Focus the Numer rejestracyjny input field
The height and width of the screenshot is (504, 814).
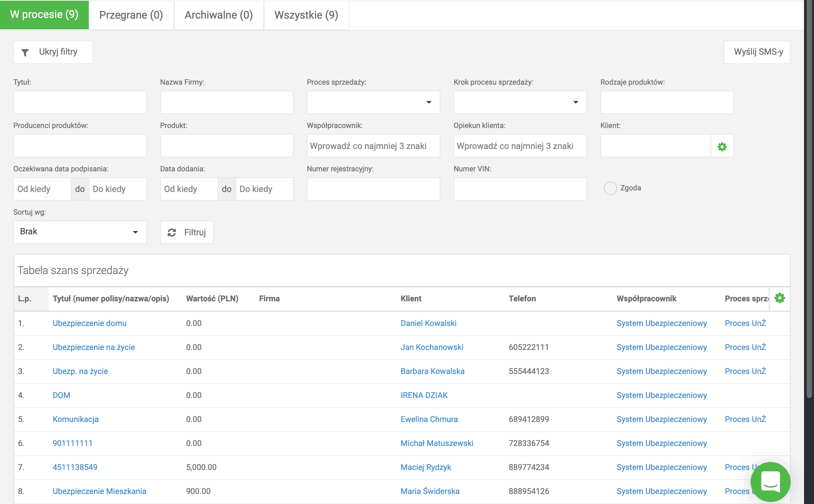click(x=373, y=189)
